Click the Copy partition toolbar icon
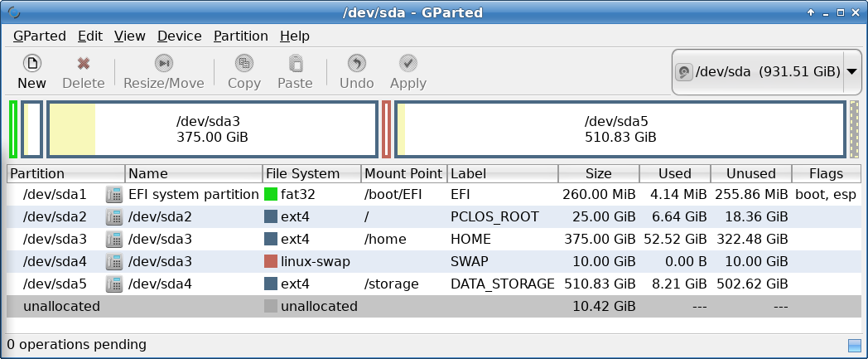868x359 pixels. click(244, 63)
